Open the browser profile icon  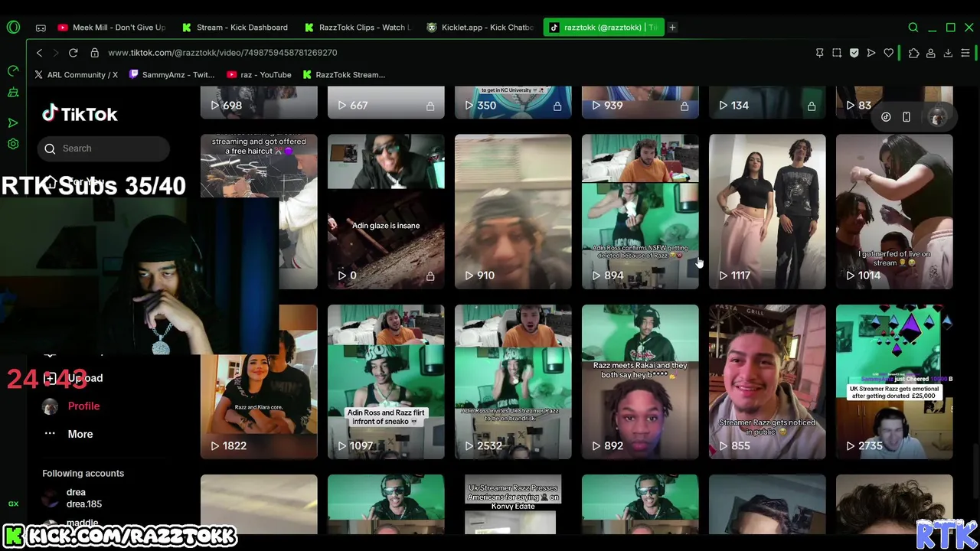(930, 53)
